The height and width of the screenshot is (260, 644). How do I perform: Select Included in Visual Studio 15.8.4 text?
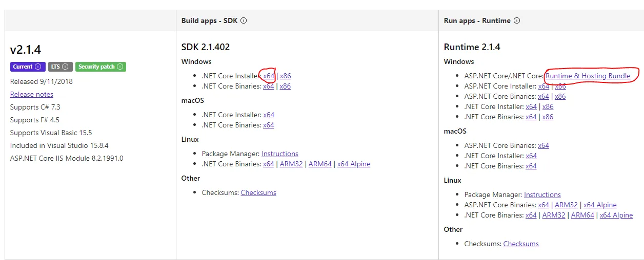tap(59, 145)
